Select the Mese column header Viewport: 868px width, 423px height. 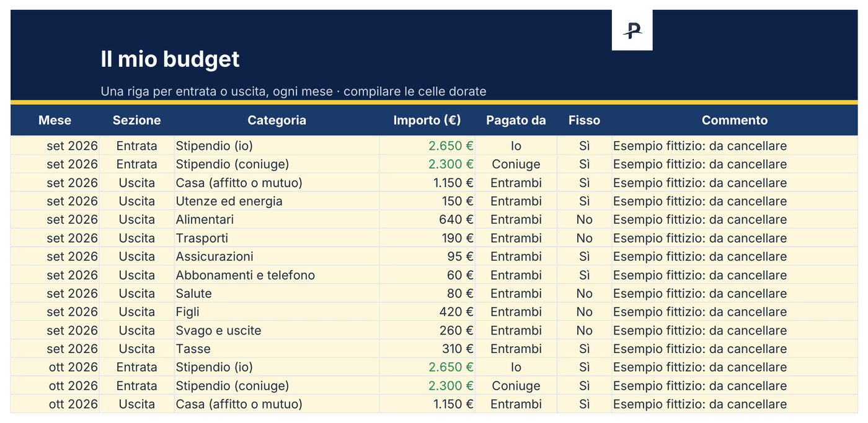[55, 120]
